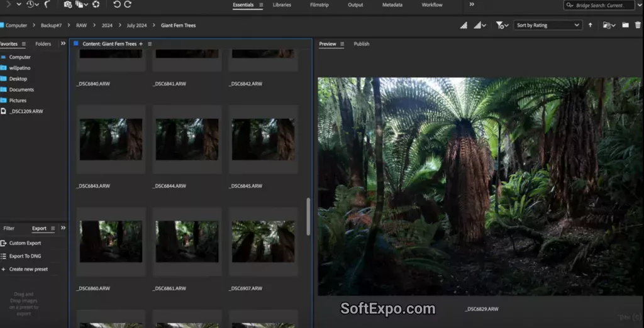This screenshot has width=644, height=328.
Task: Click Giant Fern Trees in breadcrumb
Action: [178, 26]
